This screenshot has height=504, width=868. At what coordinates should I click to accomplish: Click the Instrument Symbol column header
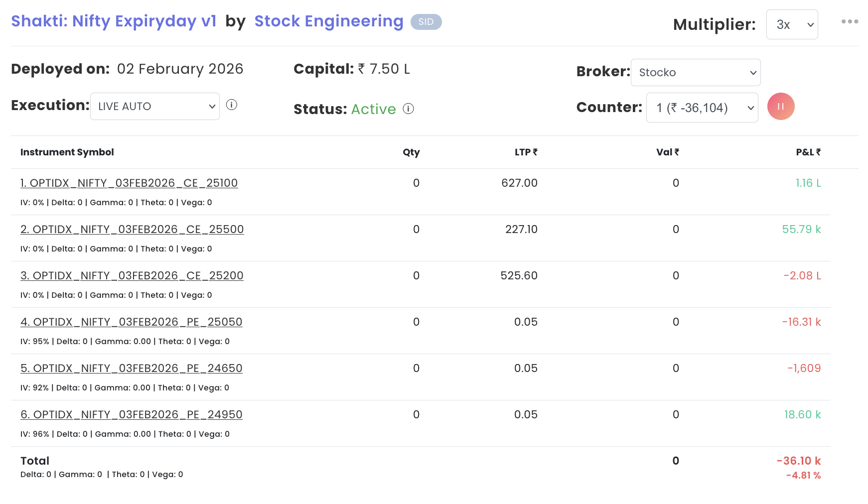tap(67, 152)
